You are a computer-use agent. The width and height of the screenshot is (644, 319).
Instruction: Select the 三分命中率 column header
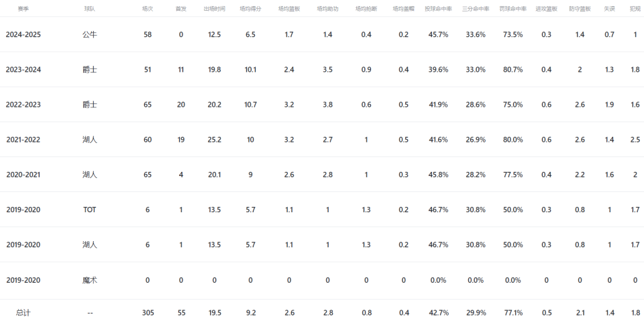pos(476,9)
